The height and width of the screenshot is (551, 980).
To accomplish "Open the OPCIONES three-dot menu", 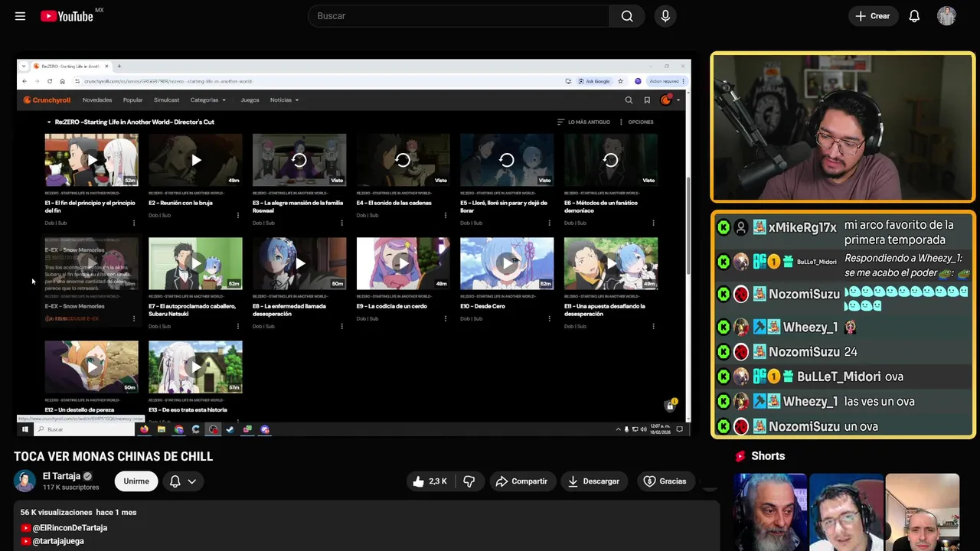I will [637, 122].
